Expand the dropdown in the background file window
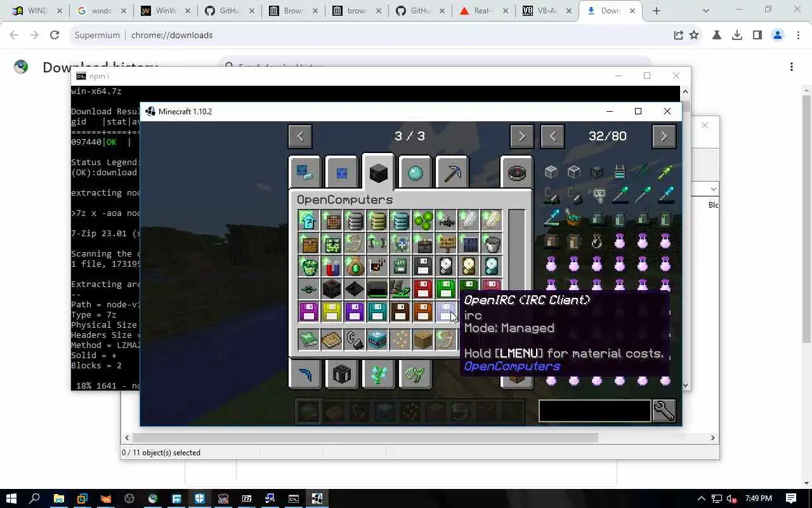This screenshot has height=508, width=812. point(714,189)
